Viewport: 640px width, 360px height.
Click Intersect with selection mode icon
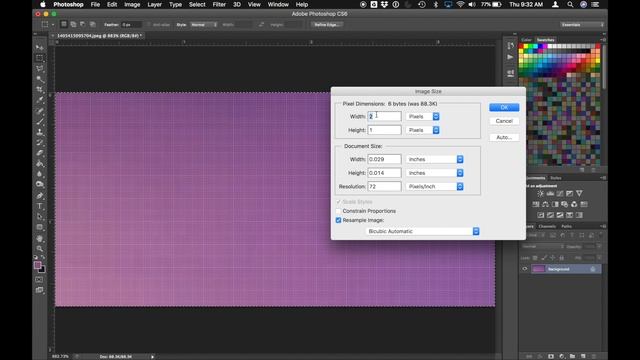(93, 24)
